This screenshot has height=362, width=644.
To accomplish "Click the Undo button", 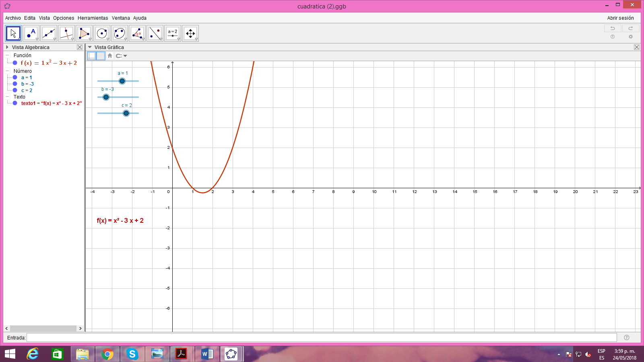I will tap(613, 28).
